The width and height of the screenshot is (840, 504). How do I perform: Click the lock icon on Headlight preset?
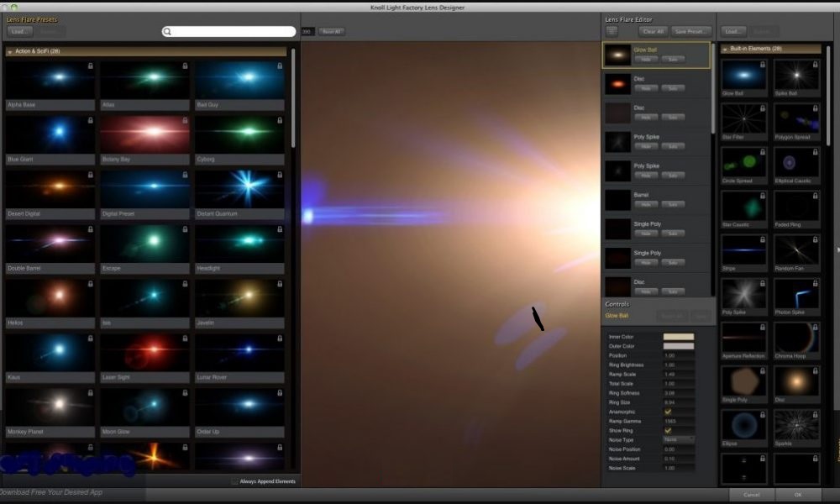[280, 229]
